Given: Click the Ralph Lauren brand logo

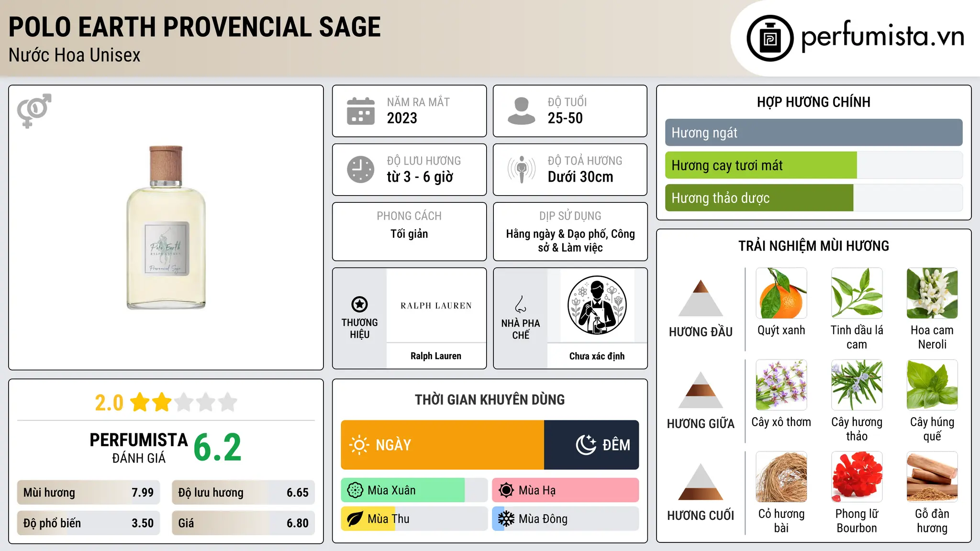Looking at the screenshot, I should pyautogui.click(x=436, y=306).
